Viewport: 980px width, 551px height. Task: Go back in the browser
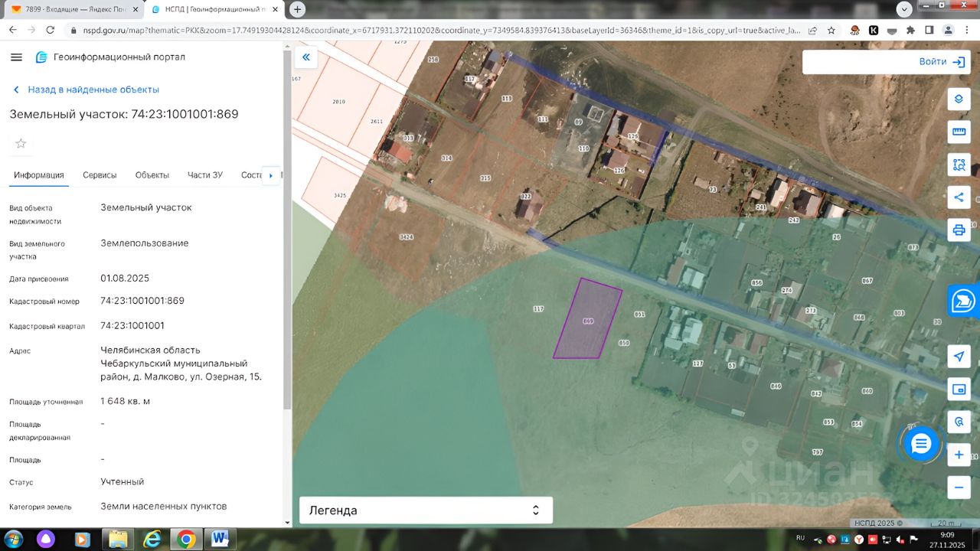click(x=12, y=30)
